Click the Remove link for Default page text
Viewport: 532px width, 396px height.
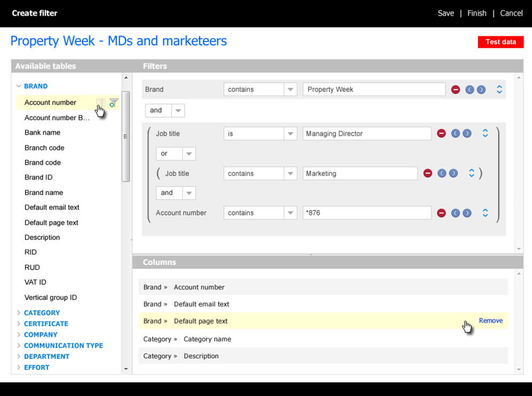(x=490, y=321)
